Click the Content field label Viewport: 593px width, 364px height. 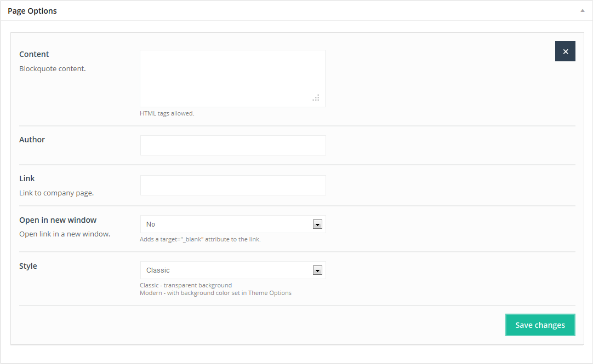(x=34, y=54)
